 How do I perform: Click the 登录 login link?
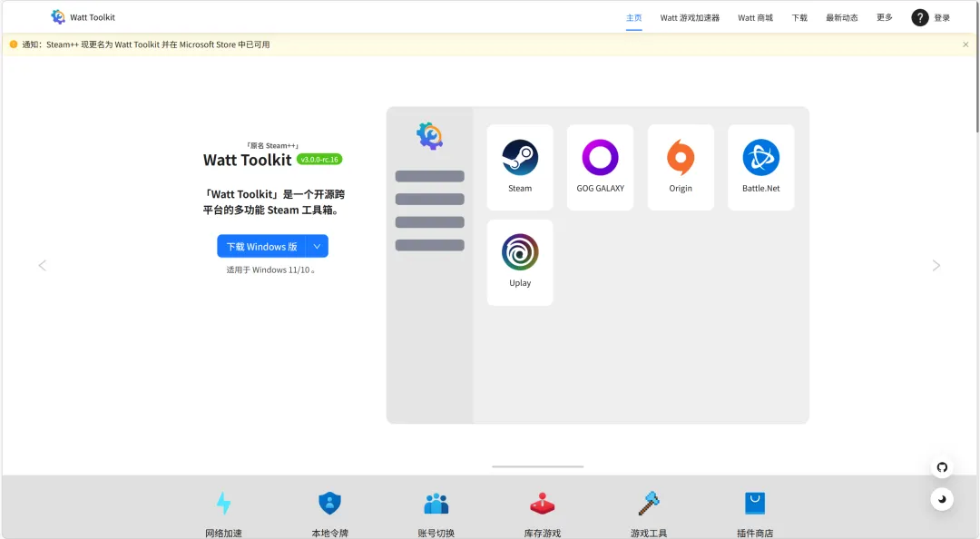942,17
